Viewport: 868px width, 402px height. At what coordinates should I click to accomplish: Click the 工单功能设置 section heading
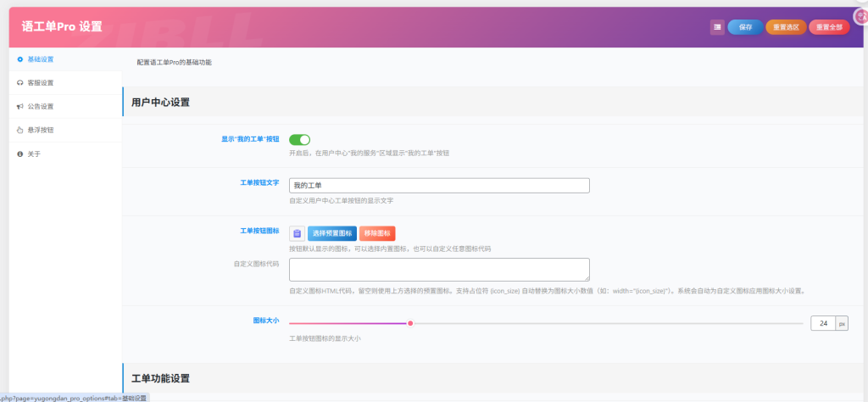[160, 378]
